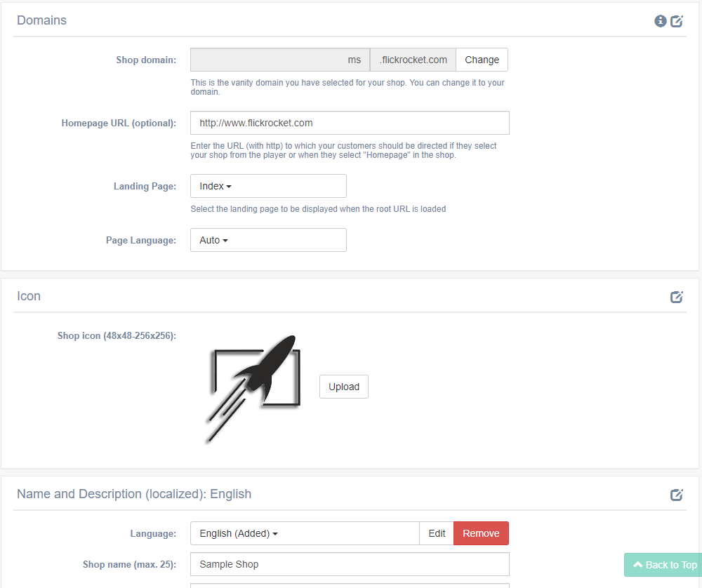Click the red Remove button
Image resolution: width=702 pixels, height=588 pixels.
click(x=481, y=533)
